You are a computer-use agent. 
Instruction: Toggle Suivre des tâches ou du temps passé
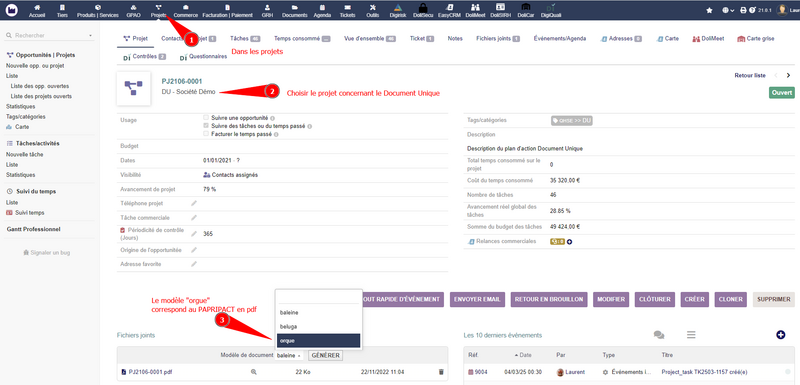(x=206, y=125)
